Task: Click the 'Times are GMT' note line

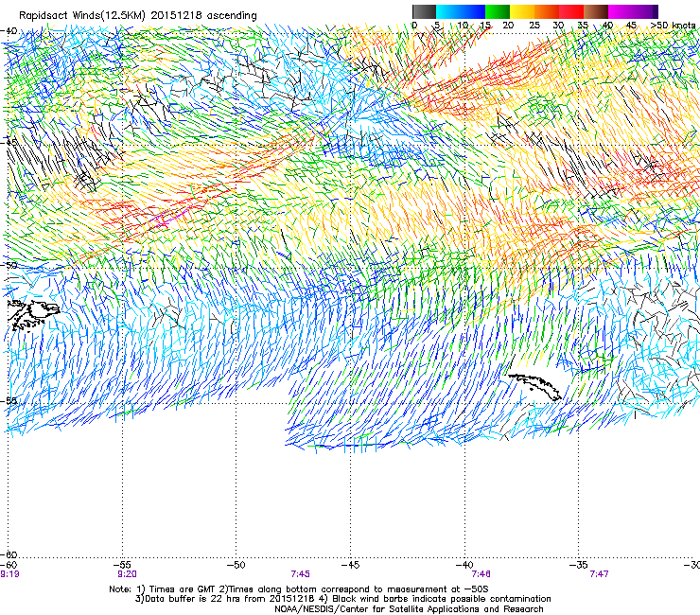Action: tap(299, 589)
